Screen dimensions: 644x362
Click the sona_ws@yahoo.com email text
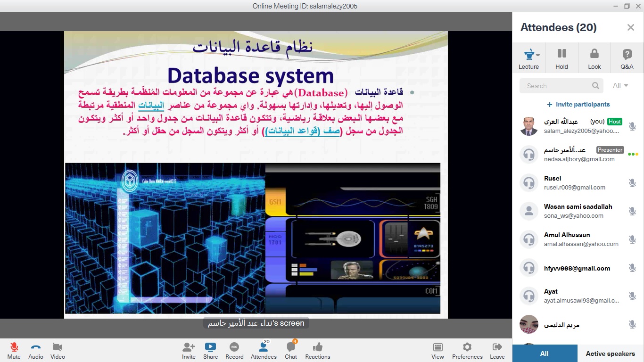point(574,215)
